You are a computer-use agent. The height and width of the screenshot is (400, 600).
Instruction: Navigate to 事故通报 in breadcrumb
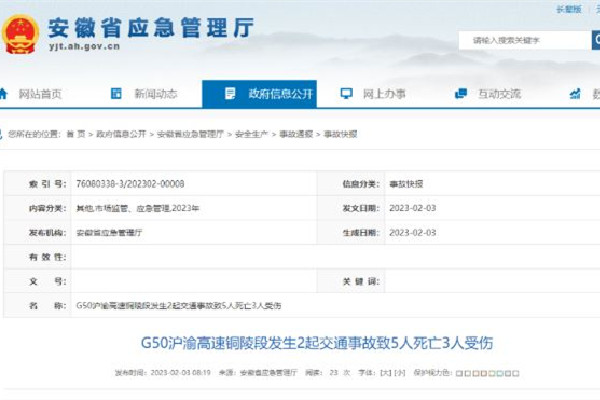[x=295, y=133]
